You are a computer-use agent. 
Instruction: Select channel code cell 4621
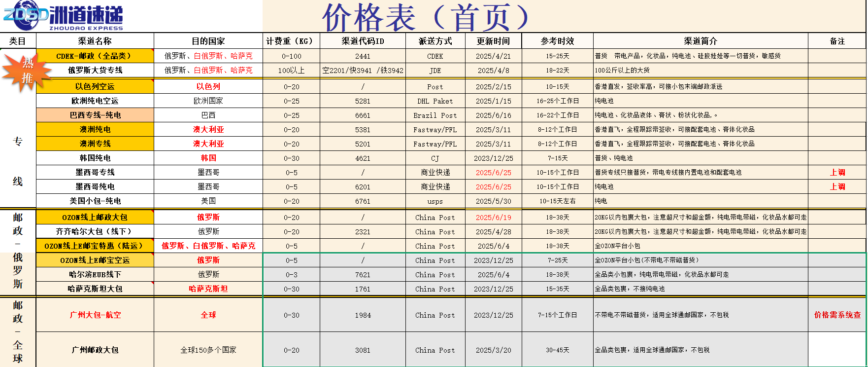[x=363, y=158]
